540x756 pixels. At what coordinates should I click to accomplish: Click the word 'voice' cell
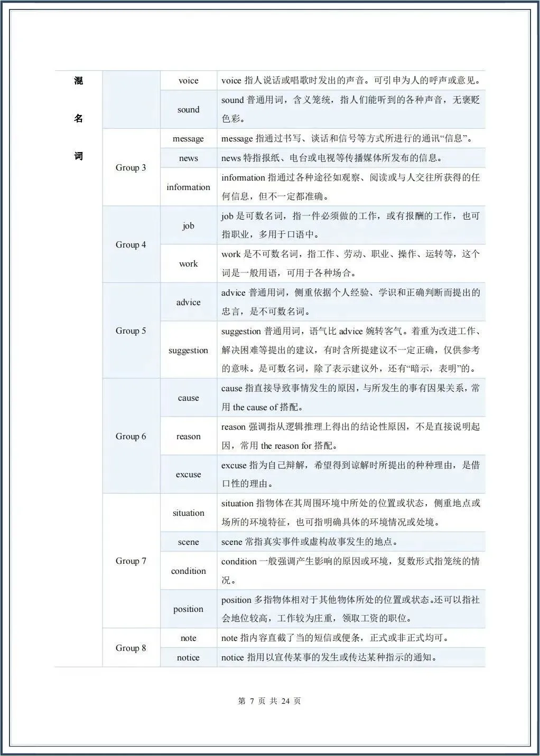(189, 80)
